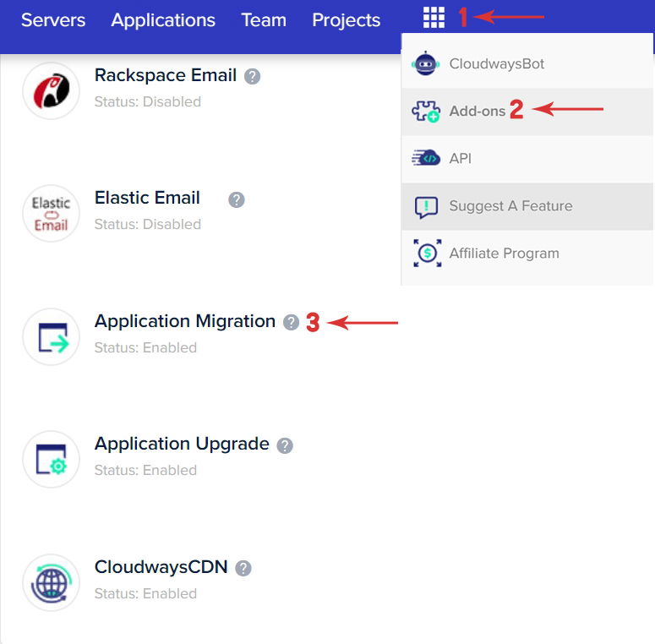Click the CloudwaysBot robot icon
This screenshot has height=644, width=655.
tap(425, 64)
